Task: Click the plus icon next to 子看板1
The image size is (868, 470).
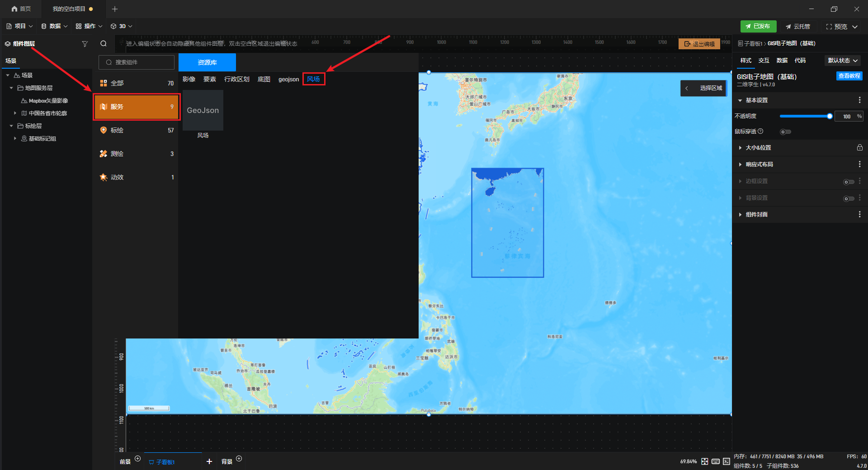Action: [x=209, y=461]
